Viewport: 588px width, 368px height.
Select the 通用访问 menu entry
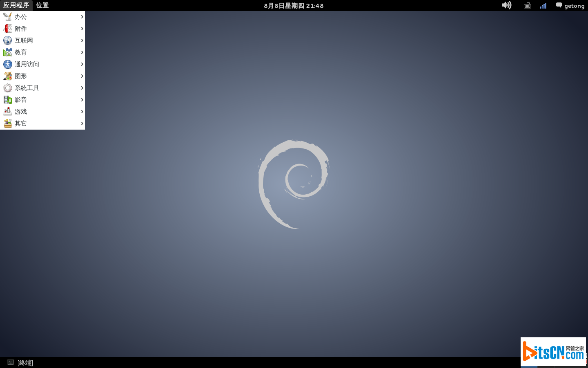[42, 64]
